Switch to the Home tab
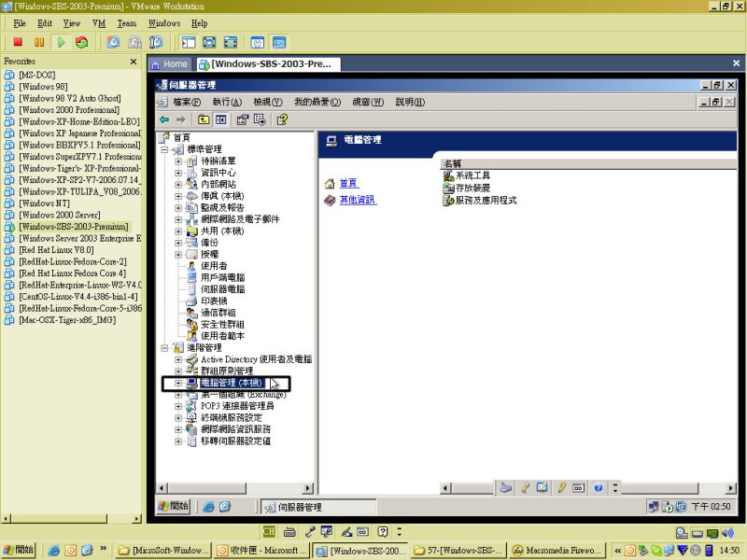Screen dimensions: 747x560 click(x=170, y=64)
